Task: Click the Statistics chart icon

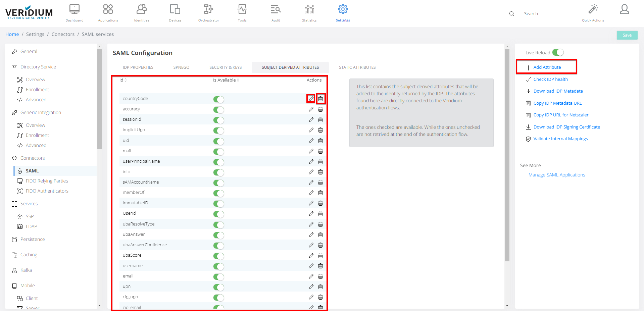Action: tap(309, 9)
